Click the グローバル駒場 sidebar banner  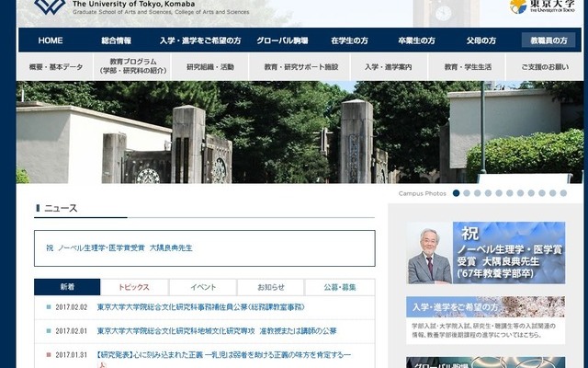click(x=486, y=362)
